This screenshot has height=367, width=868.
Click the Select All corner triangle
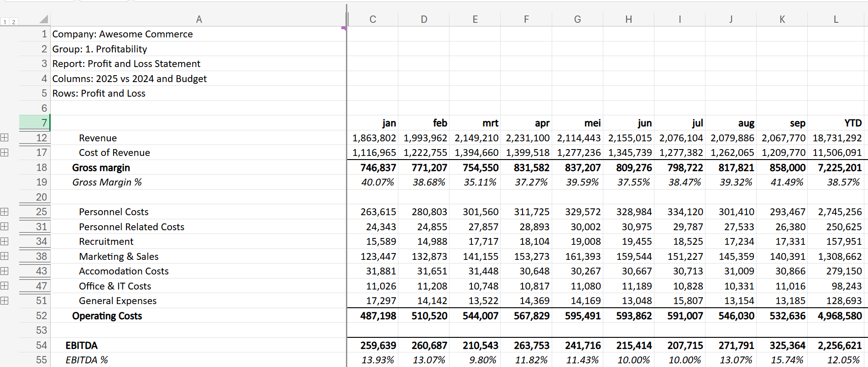click(x=44, y=19)
